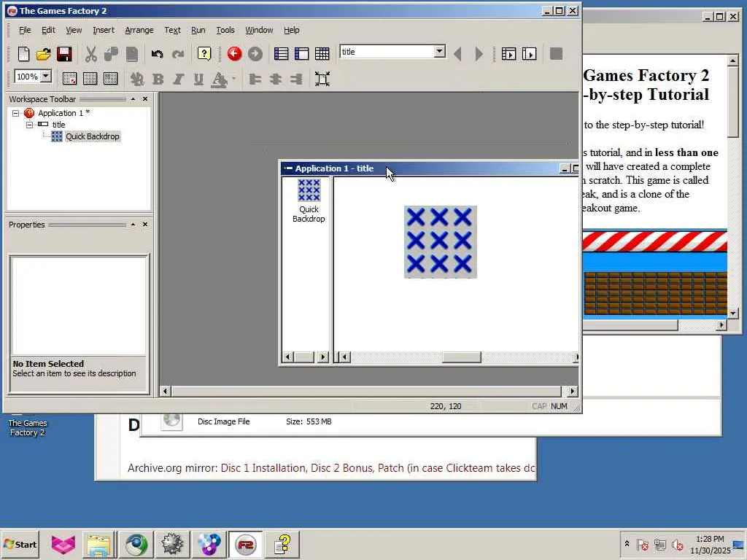Go to next frame arrow
Screen dimensions: 747x560
[479, 54]
